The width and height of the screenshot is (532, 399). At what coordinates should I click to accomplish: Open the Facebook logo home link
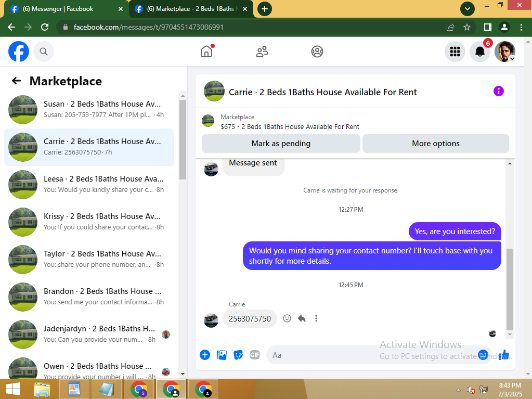point(19,52)
